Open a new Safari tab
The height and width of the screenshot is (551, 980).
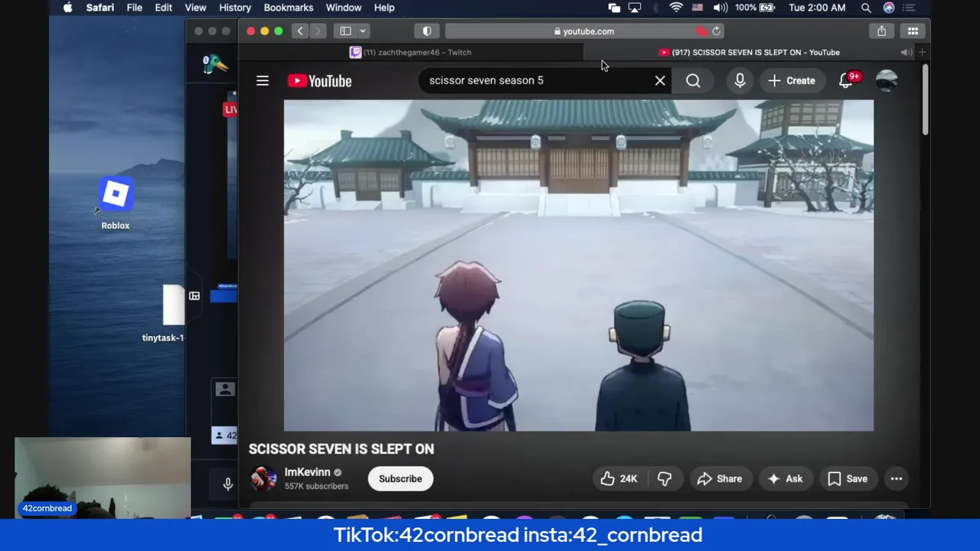(923, 52)
